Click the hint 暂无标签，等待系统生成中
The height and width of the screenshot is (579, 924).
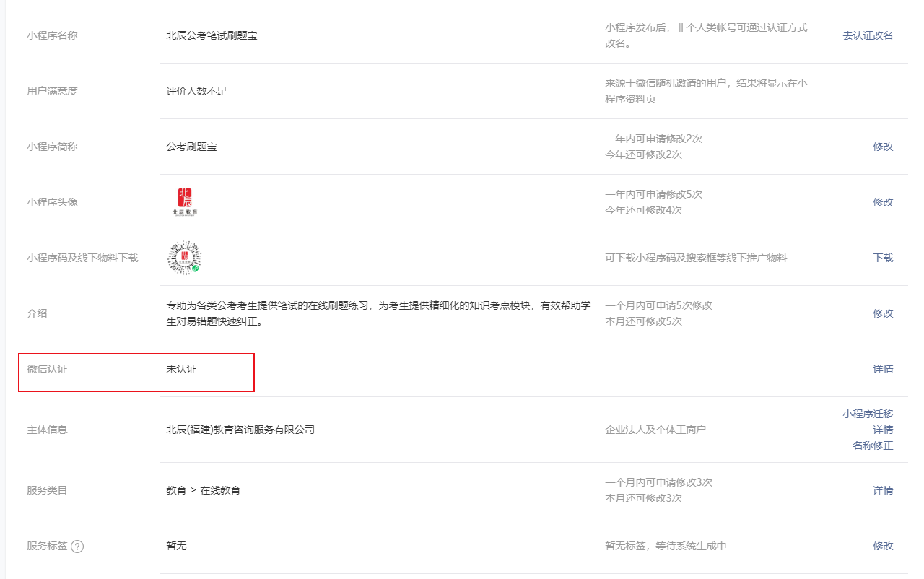(666, 546)
